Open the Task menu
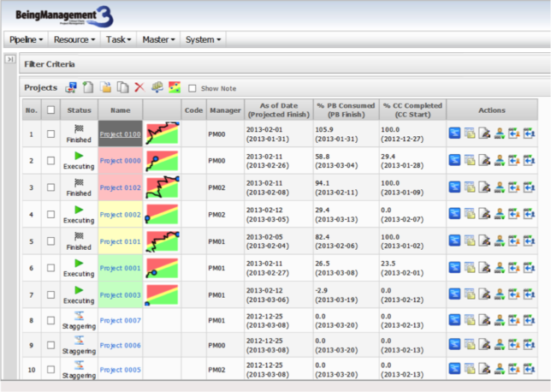The height and width of the screenshot is (392, 551). click(x=117, y=39)
